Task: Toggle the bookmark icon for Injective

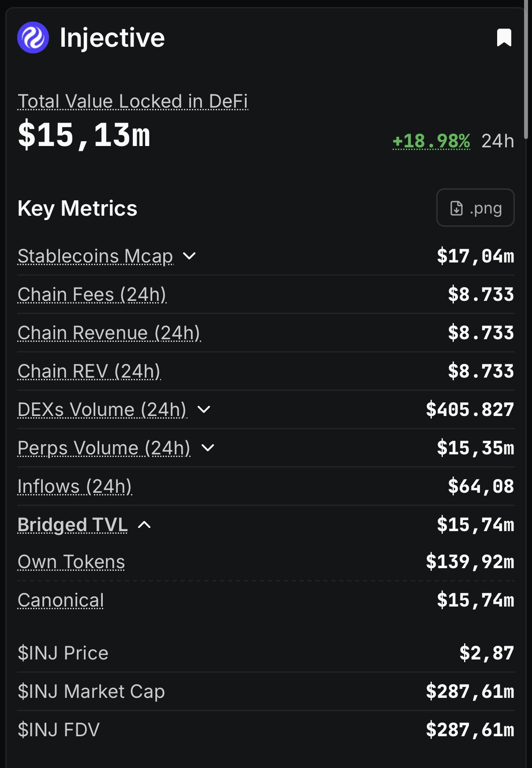Action: coord(504,37)
